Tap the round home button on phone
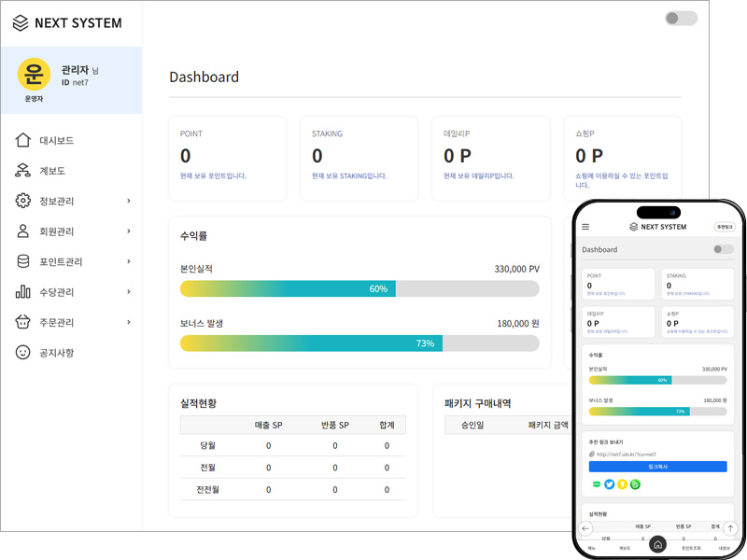Screen dimensions: 747x560 (657, 544)
